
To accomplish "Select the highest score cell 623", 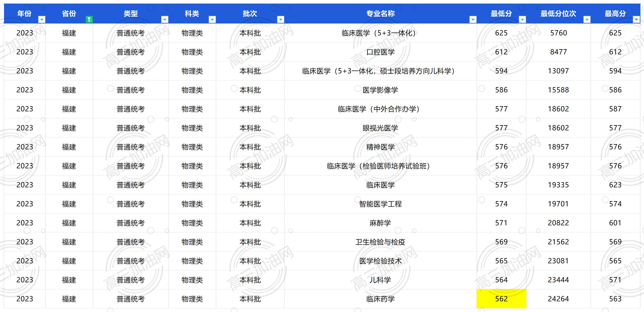I will coord(616,185).
